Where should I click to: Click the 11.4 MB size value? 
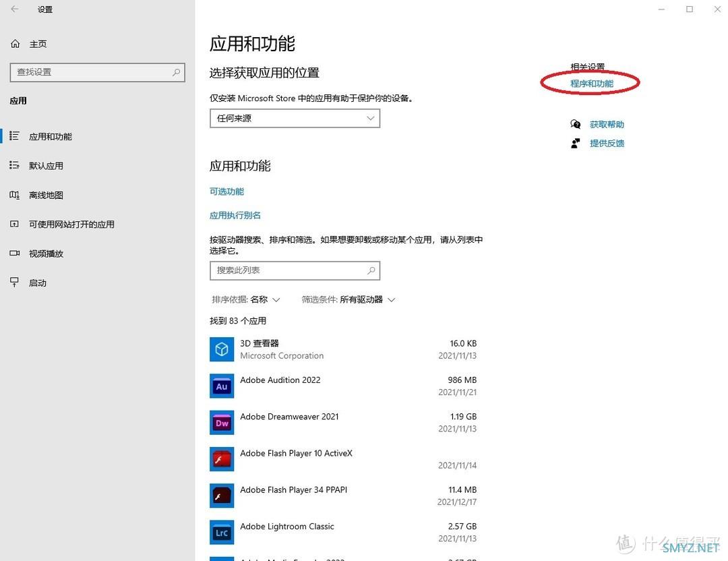tap(462, 490)
